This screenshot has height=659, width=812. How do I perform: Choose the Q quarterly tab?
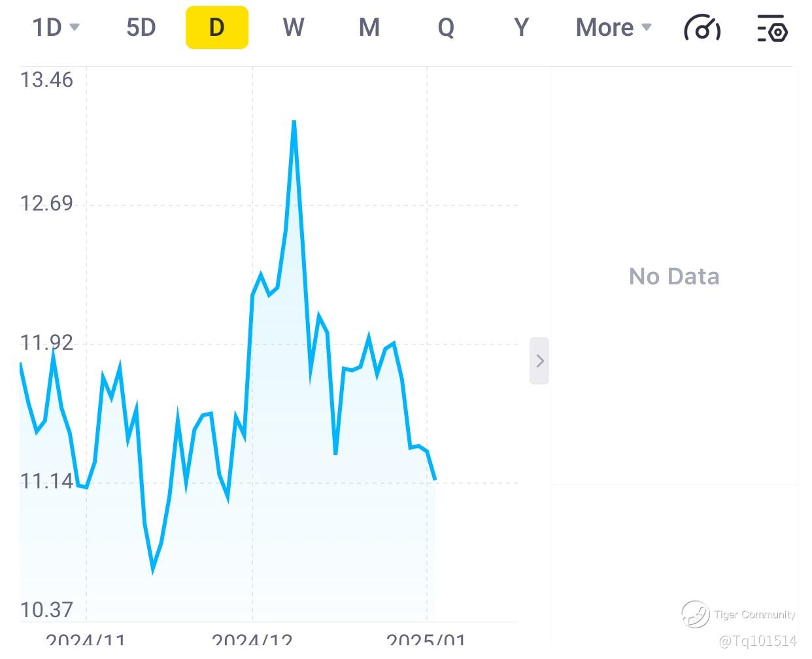coord(446,27)
